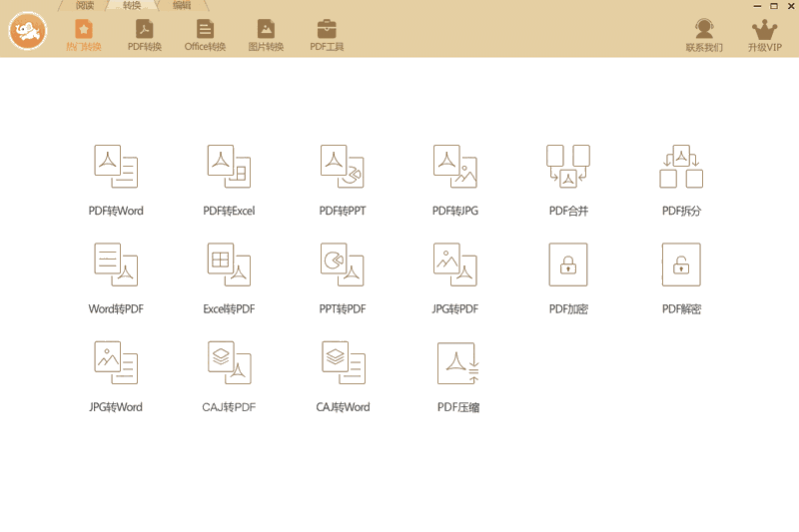Launch the JPG转Word converter
Image resolution: width=799 pixels, height=532 pixels.
(116, 363)
